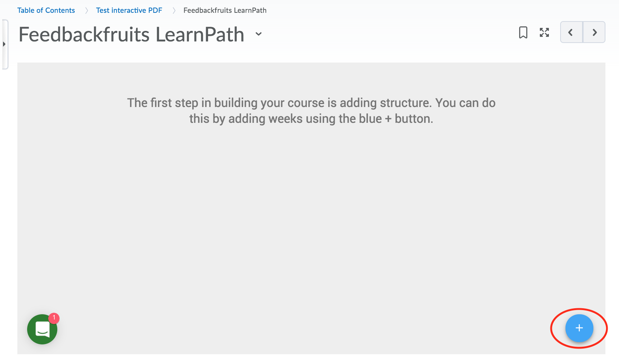Go to next topic with right arrow
Viewport: 619px width, 364px height.
[594, 32]
